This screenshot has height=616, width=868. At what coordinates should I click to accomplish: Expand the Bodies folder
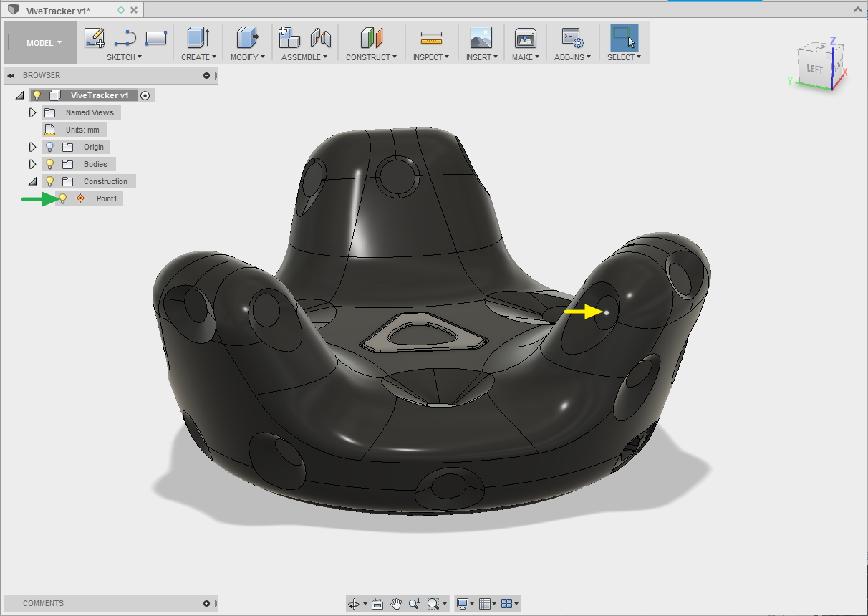tap(32, 164)
